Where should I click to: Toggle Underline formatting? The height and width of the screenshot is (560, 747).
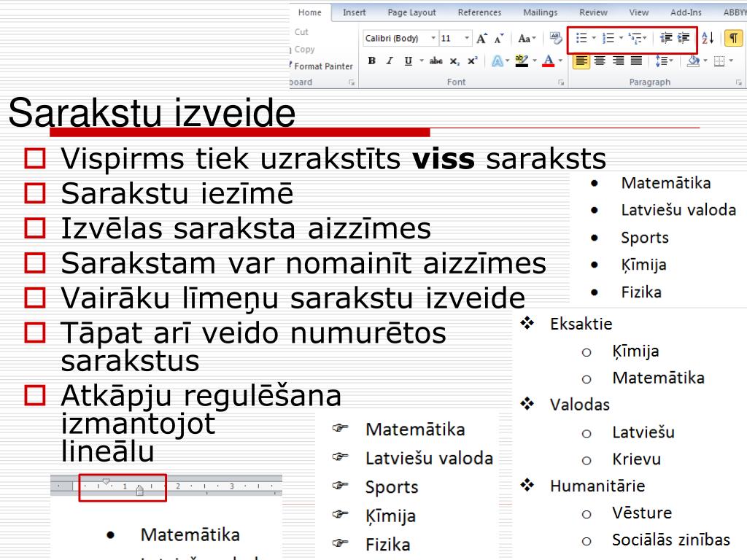(409, 61)
